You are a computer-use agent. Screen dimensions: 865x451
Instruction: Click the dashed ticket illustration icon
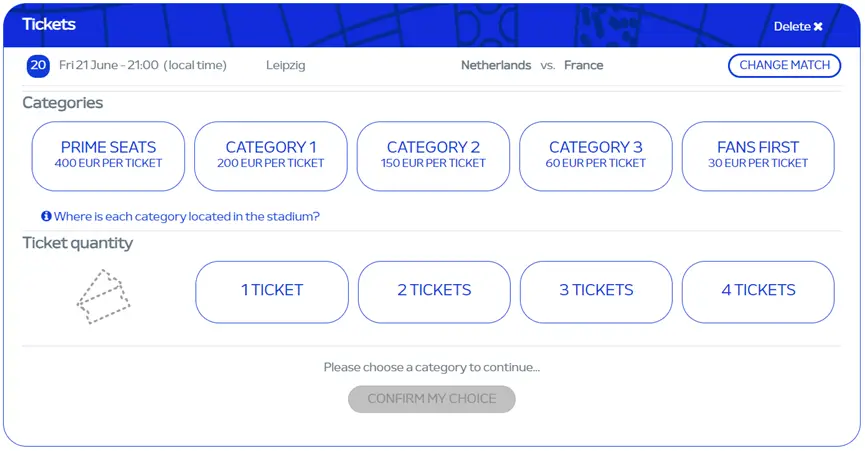click(x=103, y=297)
